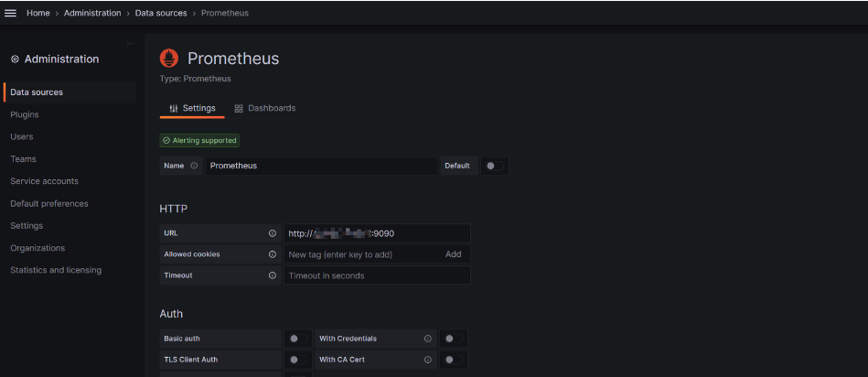Click the Name field info icon
This screenshot has height=377, width=868.
coord(194,166)
